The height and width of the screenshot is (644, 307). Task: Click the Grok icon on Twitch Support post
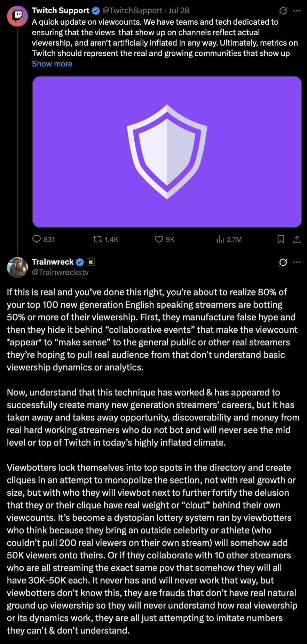283,11
